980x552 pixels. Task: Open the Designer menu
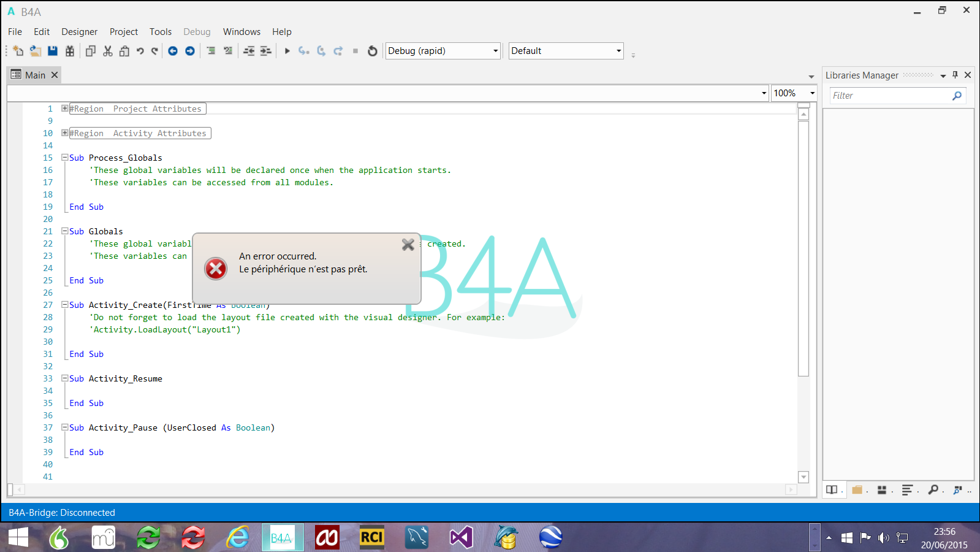(x=79, y=32)
